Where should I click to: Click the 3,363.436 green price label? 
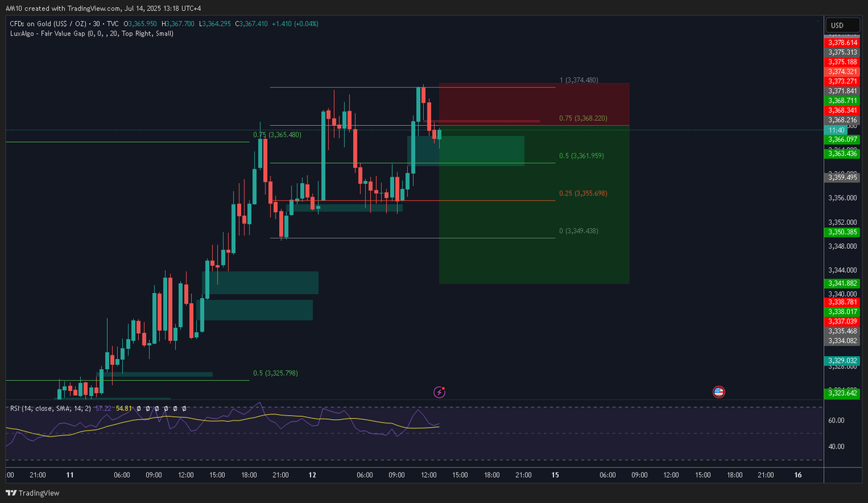point(843,153)
